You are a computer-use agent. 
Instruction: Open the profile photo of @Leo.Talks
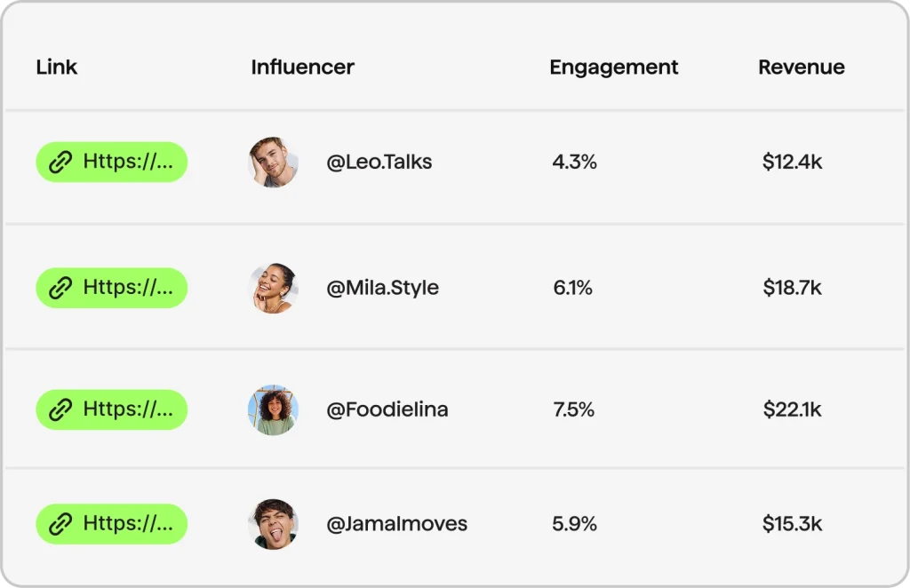coord(273,163)
